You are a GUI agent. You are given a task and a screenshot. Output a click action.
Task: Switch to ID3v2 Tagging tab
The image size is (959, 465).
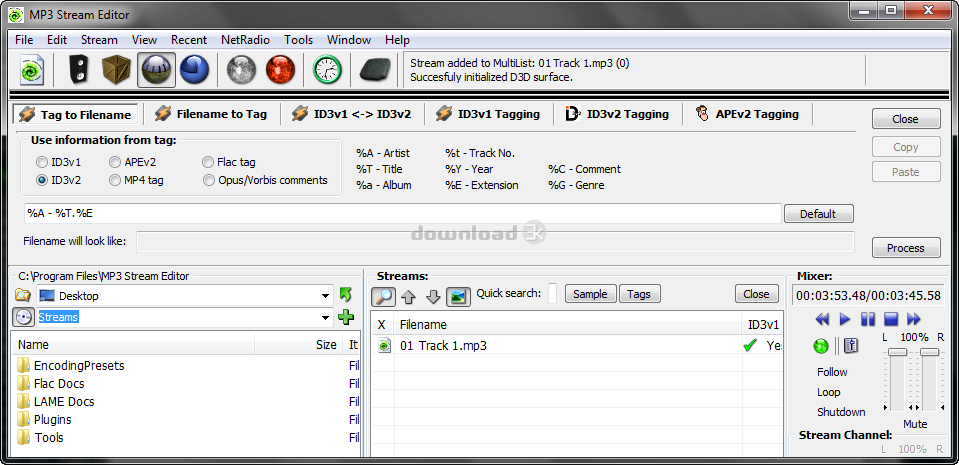pyautogui.click(x=617, y=114)
